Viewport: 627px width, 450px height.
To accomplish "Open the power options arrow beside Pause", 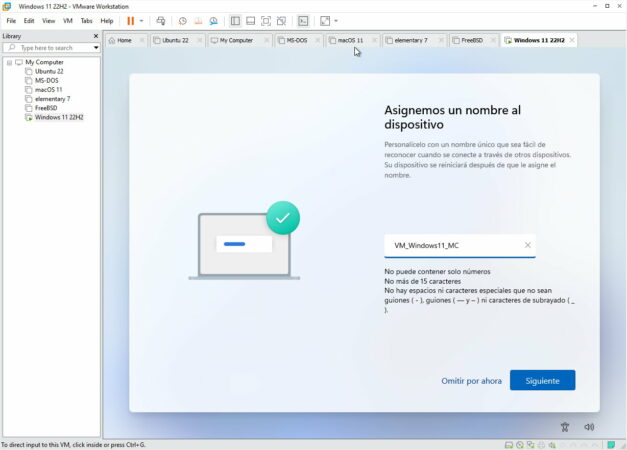I will pos(142,21).
